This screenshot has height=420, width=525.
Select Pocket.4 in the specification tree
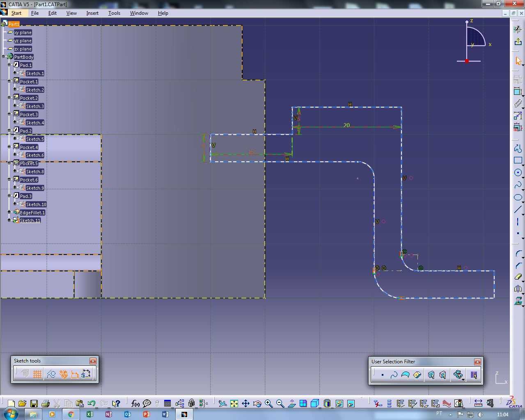pyautogui.click(x=29, y=147)
